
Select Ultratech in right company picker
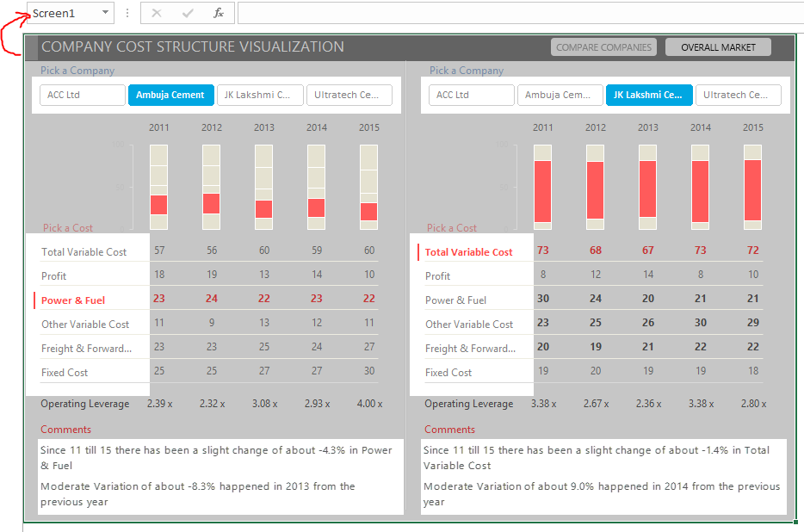[739, 95]
